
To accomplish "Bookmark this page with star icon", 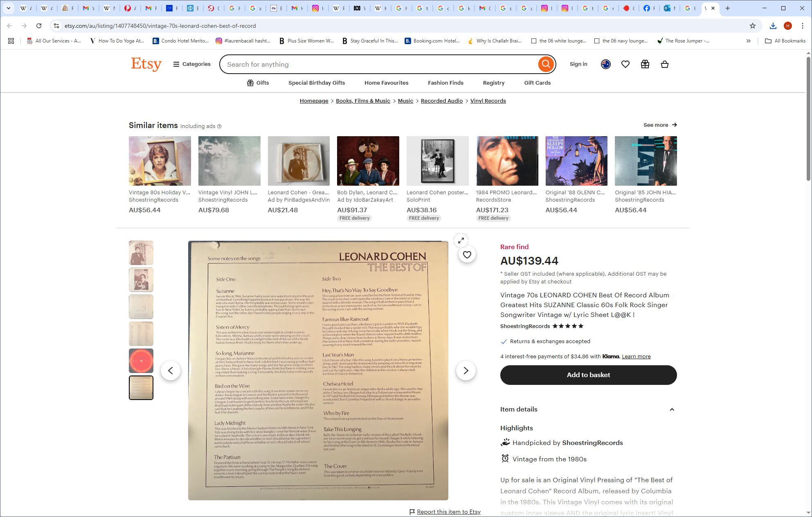I will tap(753, 26).
